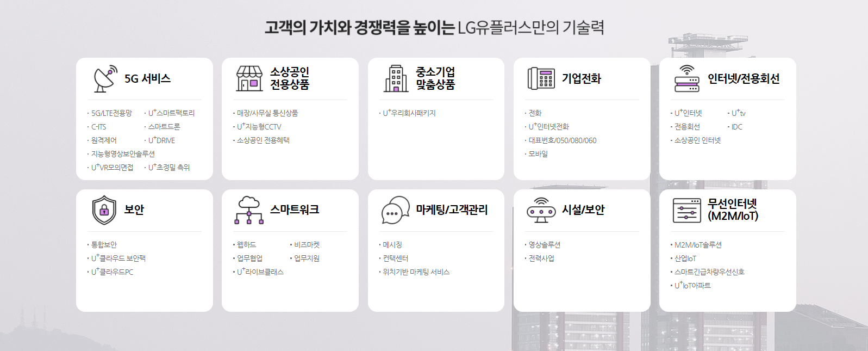Select 모바일 under 기업전화
This screenshot has height=351, width=868.
pos(538,154)
